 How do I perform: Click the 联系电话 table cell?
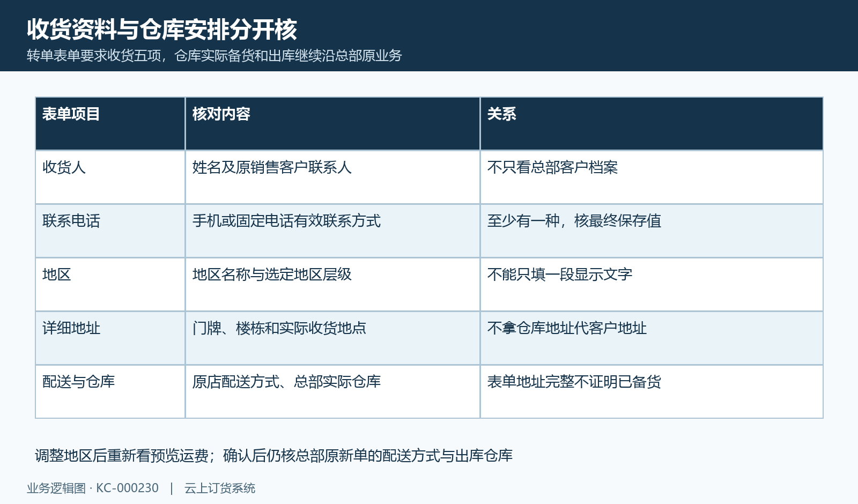110,231
